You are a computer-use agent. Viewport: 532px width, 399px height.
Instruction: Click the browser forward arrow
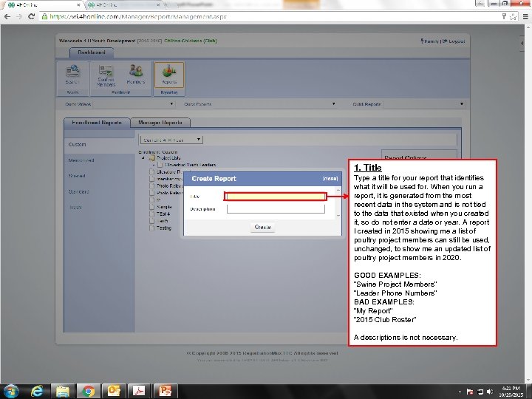point(19,16)
